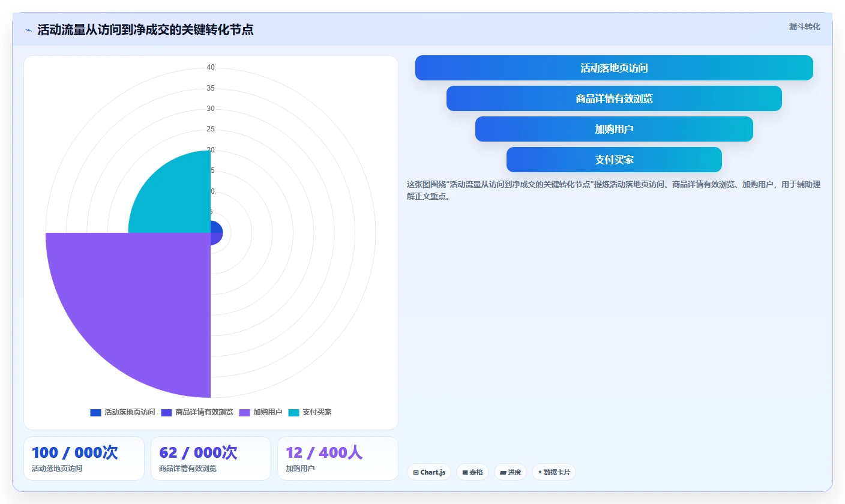Toggle the 活动落地页访问 legend item

click(122, 412)
